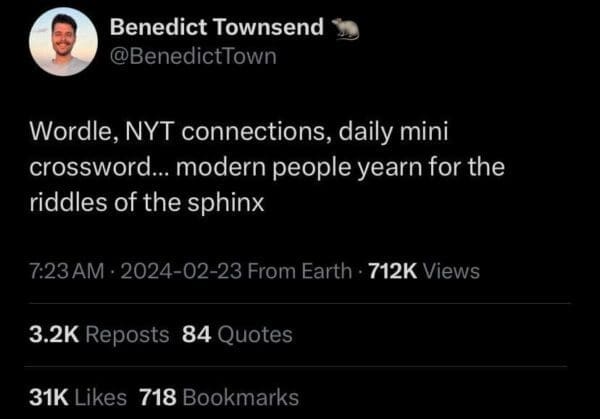Open Benedict Townsend's profile photo

click(63, 42)
